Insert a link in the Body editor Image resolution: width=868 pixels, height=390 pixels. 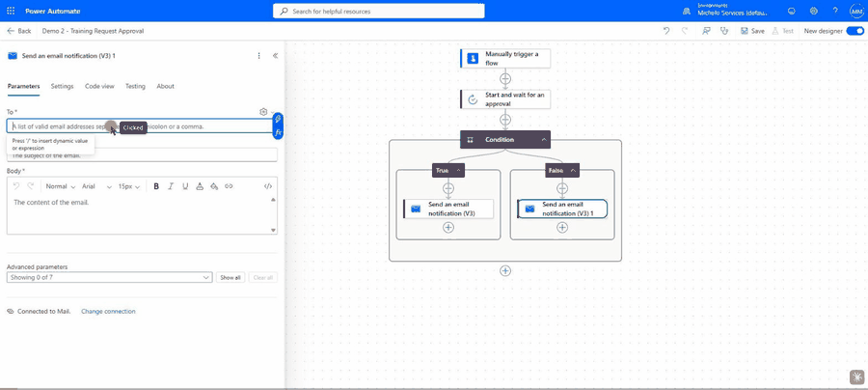point(229,186)
